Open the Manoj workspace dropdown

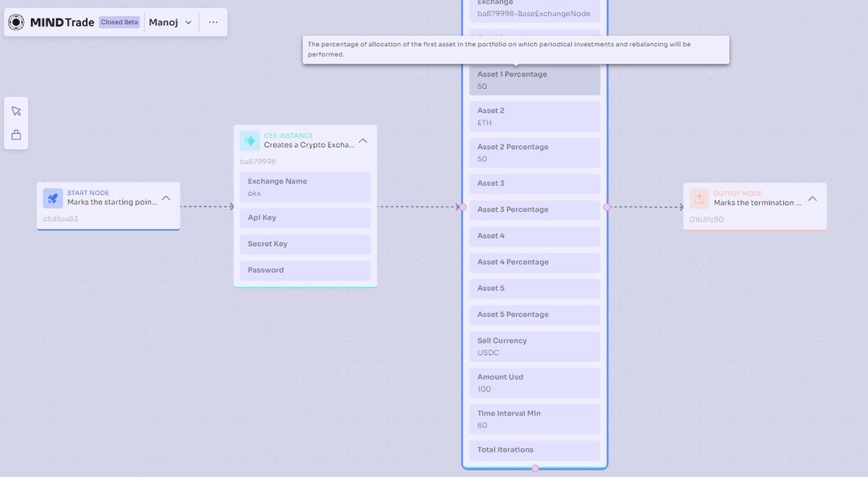[171, 22]
